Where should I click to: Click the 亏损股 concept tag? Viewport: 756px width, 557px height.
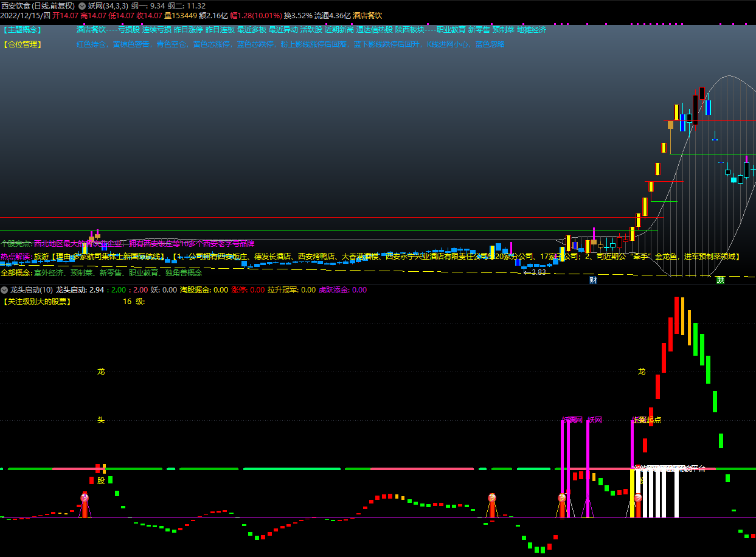pyautogui.click(x=129, y=29)
